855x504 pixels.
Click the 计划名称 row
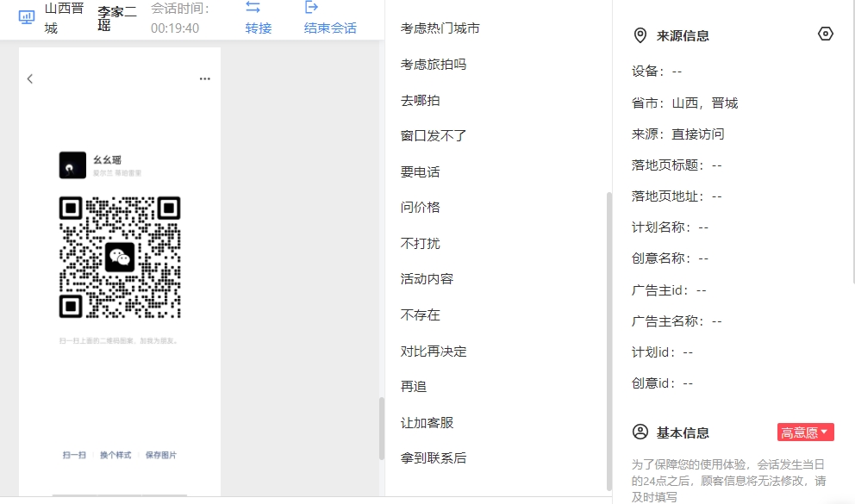(x=671, y=227)
